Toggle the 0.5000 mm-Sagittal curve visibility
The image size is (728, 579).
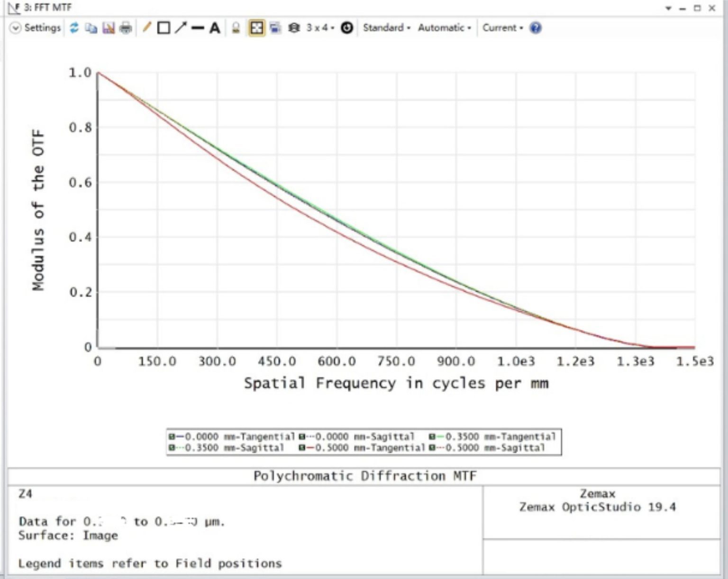click(431, 448)
